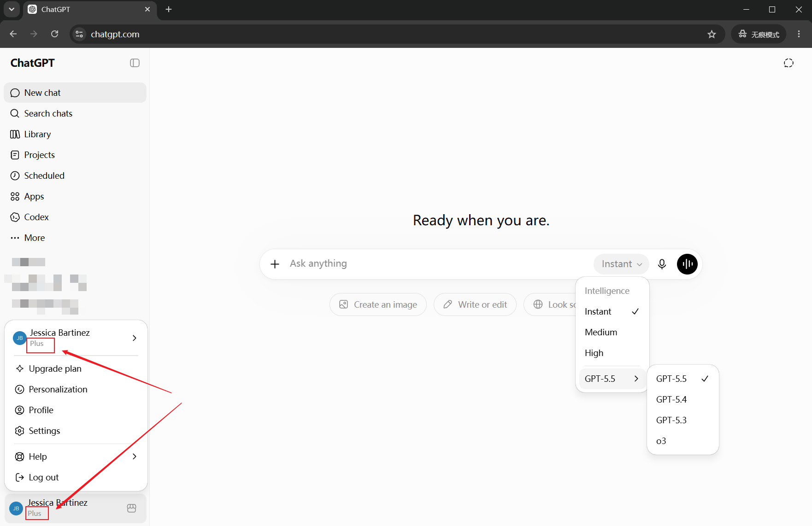This screenshot has width=812, height=526.
Task: Go back using the browser back arrow
Action: [x=13, y=34]
